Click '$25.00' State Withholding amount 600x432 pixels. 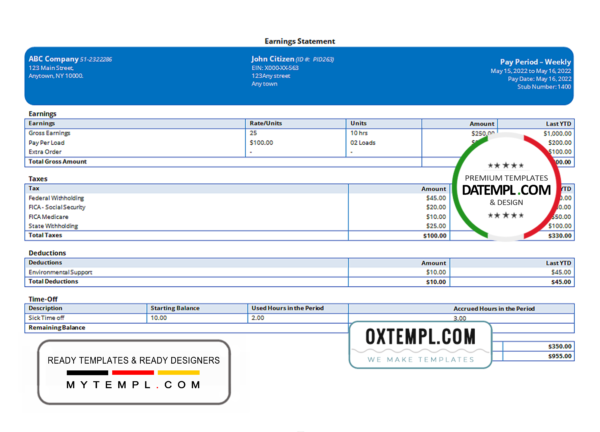[436, 226]
